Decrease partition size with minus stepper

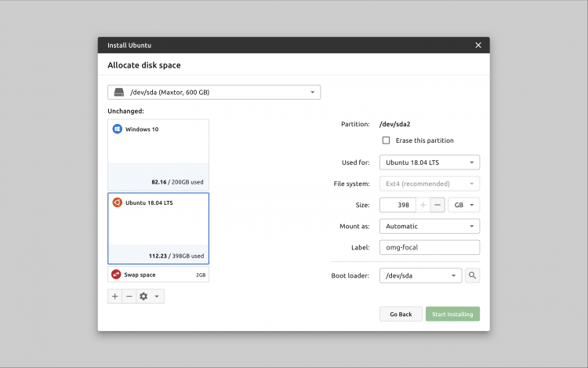[x=437, y=205]
